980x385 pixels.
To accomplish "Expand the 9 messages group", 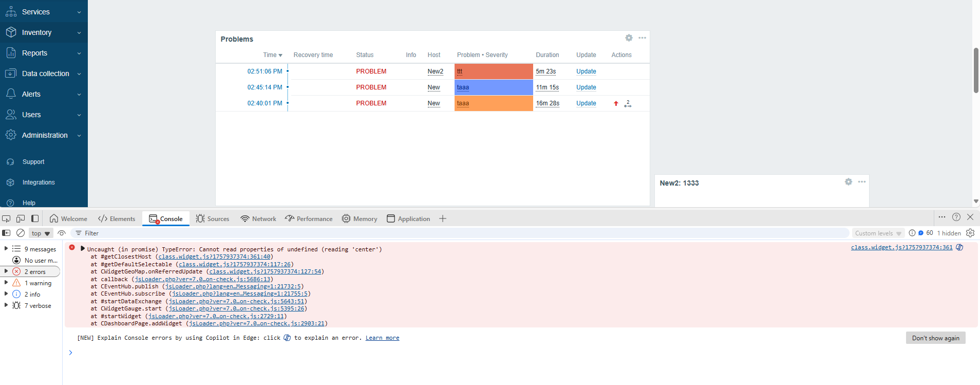I will click(6, 249).
